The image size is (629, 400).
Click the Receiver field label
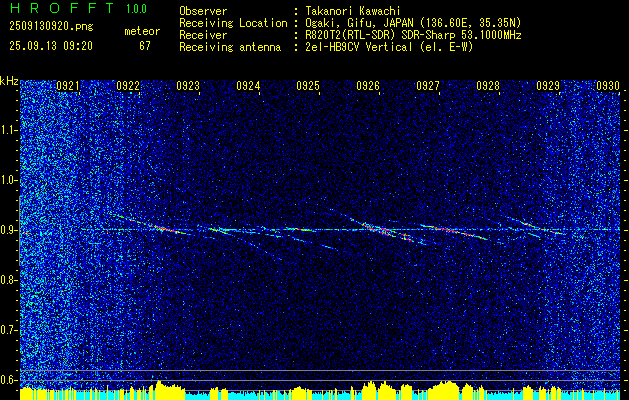pos(203,35)
